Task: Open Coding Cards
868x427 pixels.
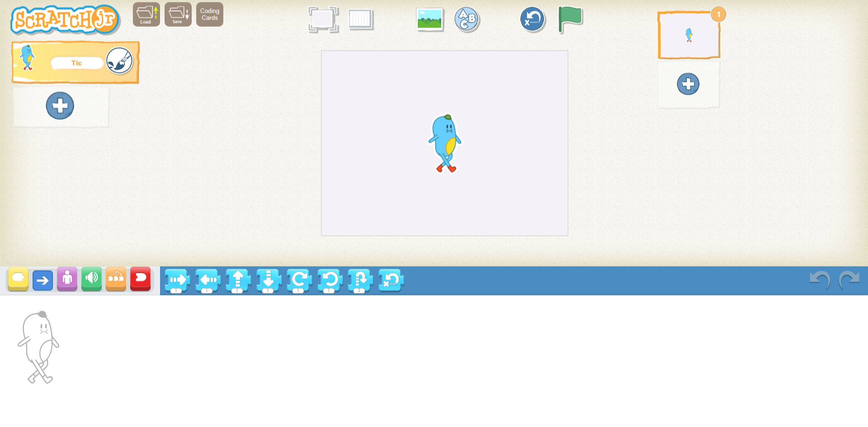Action: [210, 14]
